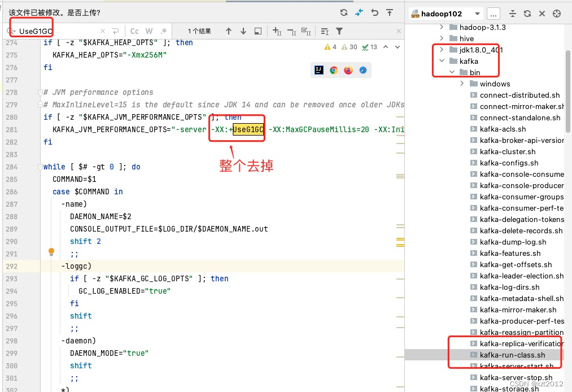Select kafka-run-class.sh file
Image resolution: width=572 pixels, height=392 pixels.
click(512, 355)
